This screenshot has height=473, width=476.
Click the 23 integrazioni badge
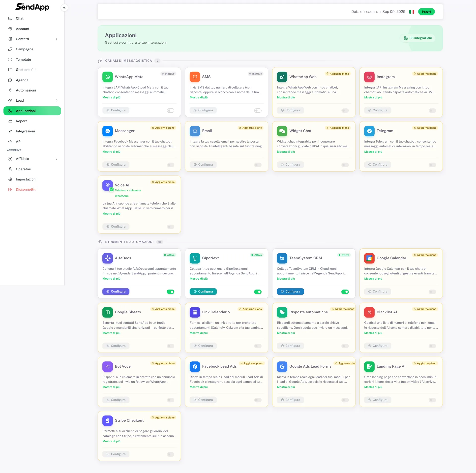(418, 38)
